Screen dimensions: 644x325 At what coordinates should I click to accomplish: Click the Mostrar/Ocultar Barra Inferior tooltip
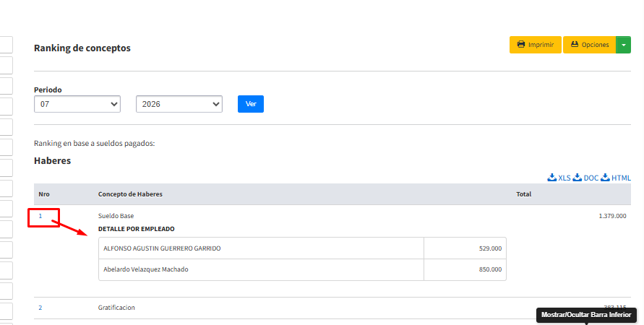[586, 315]
